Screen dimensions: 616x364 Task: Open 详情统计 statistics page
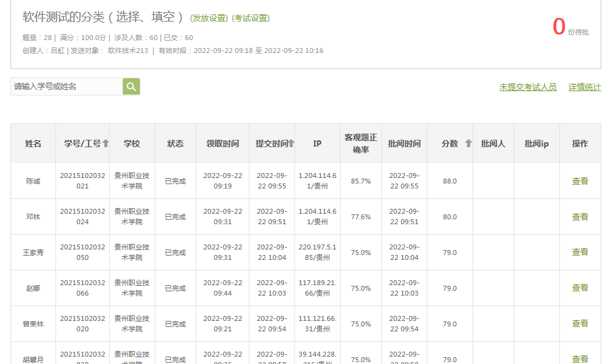tap(583, 87)
